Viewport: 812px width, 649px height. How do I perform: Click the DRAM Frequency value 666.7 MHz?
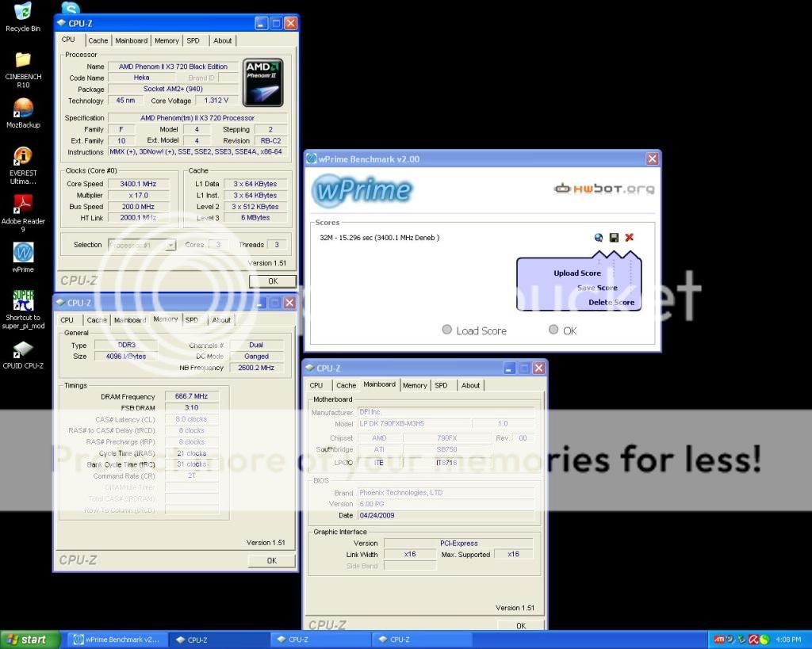pyautogui.click(x=191, y=396)
